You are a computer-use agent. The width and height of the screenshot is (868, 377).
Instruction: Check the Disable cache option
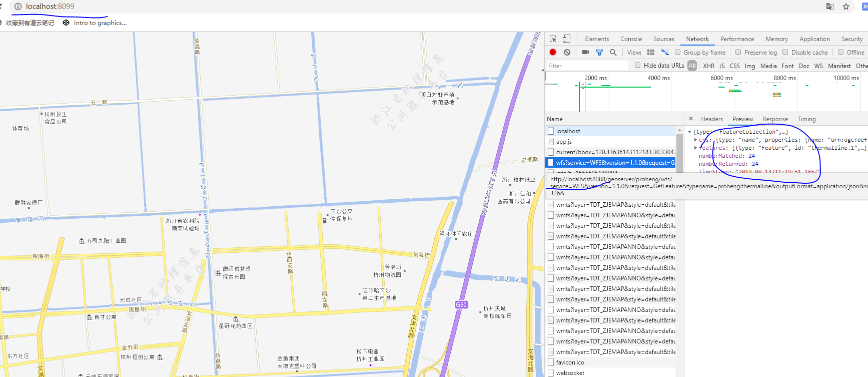click(785, 52)
